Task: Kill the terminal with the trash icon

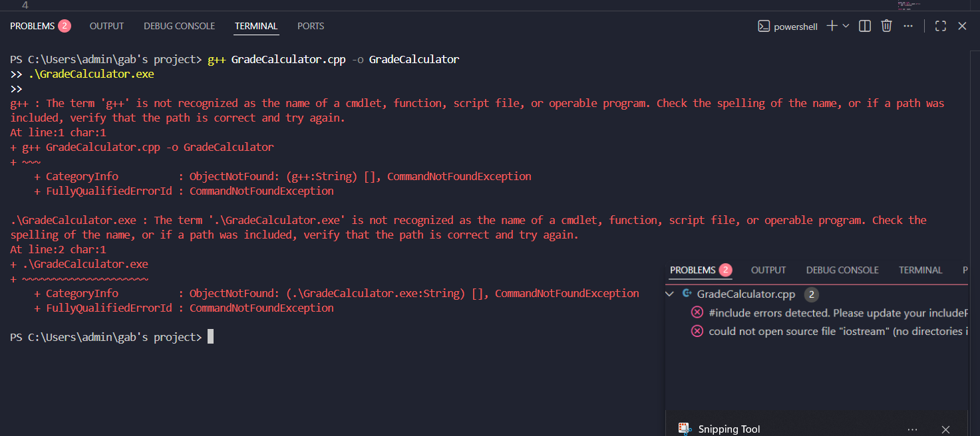Action: [886, 26]
